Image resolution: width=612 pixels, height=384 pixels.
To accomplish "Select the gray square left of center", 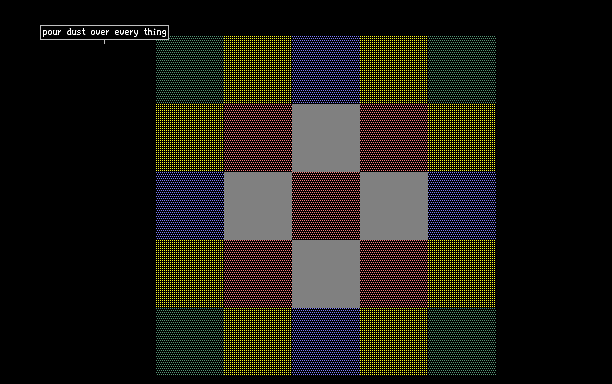I will 258,206.
